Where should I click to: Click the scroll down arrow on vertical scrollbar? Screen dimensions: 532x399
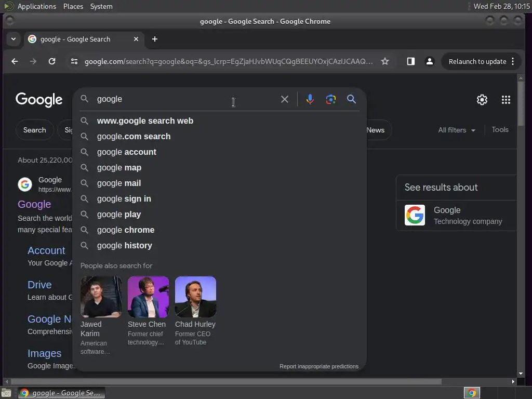(521, 374)
